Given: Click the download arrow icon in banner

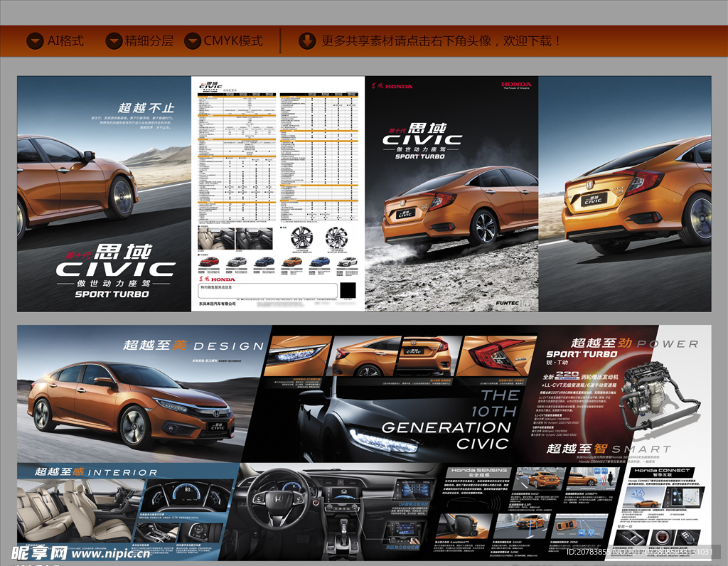Looking at the screenshot, I should click(x=307, y=41).
